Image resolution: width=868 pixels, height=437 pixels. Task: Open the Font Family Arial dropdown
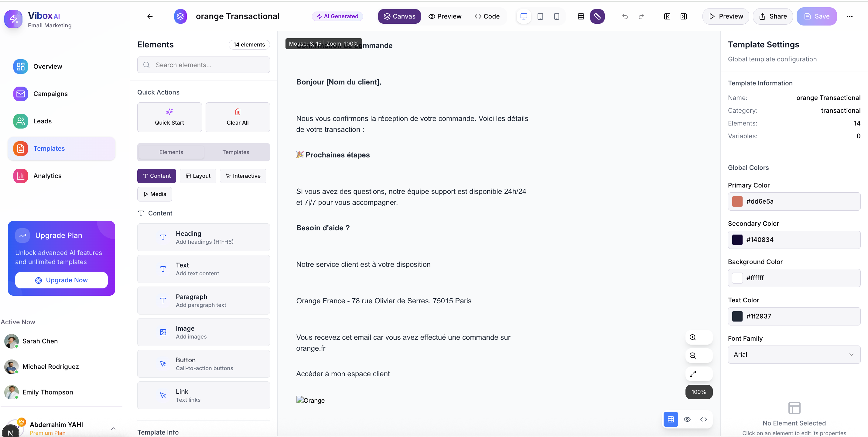[794, 354]
